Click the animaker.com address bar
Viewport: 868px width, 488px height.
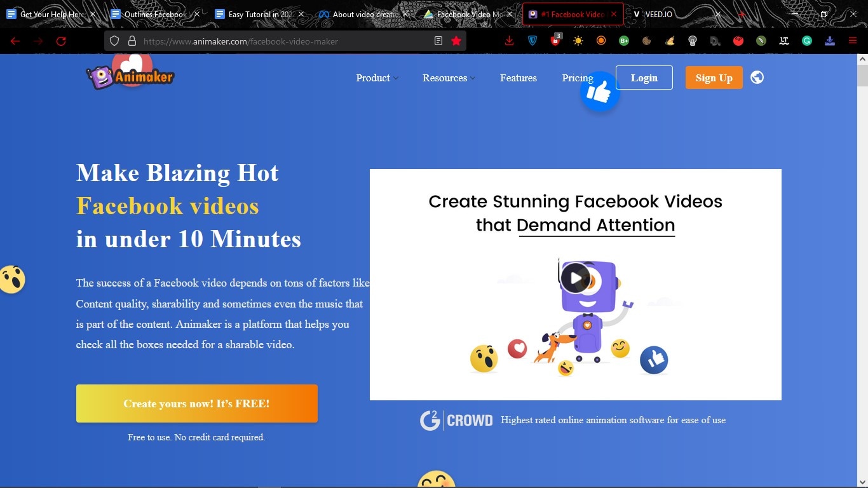pyautogui.click(x=285, y=41)
